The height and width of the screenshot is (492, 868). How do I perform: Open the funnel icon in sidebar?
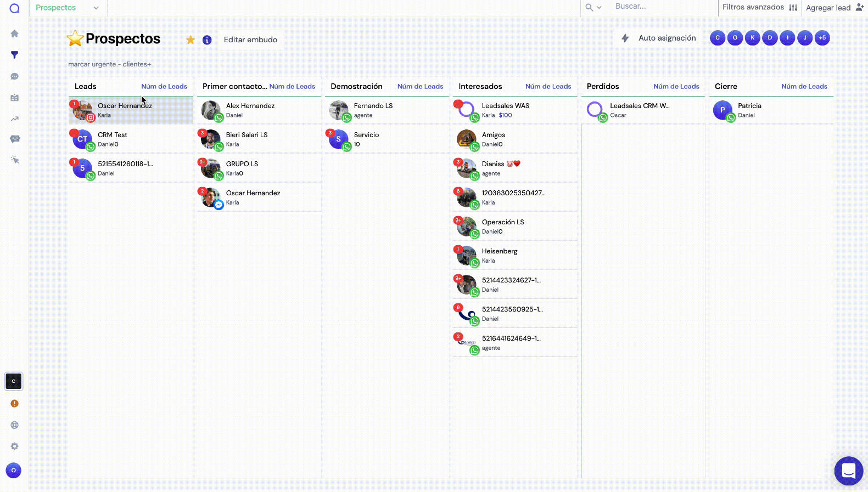(x=15, y=55)
